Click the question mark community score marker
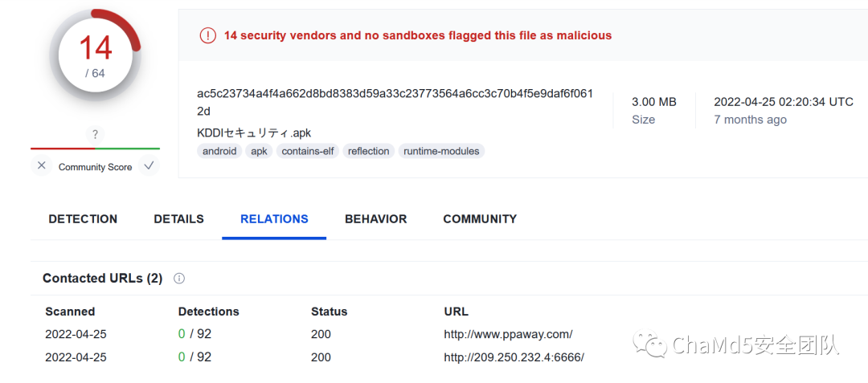 tap(95, 134)
